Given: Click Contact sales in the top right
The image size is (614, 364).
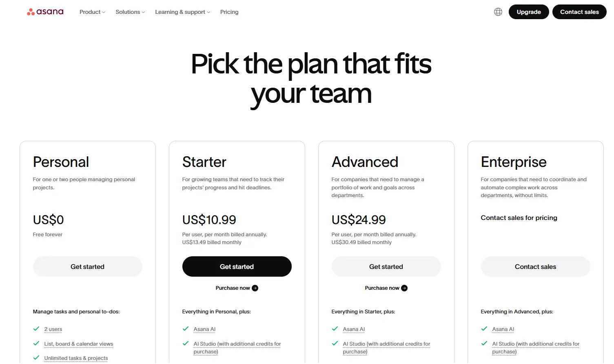Looking at the screenshot, I should [x=579, y=12].
